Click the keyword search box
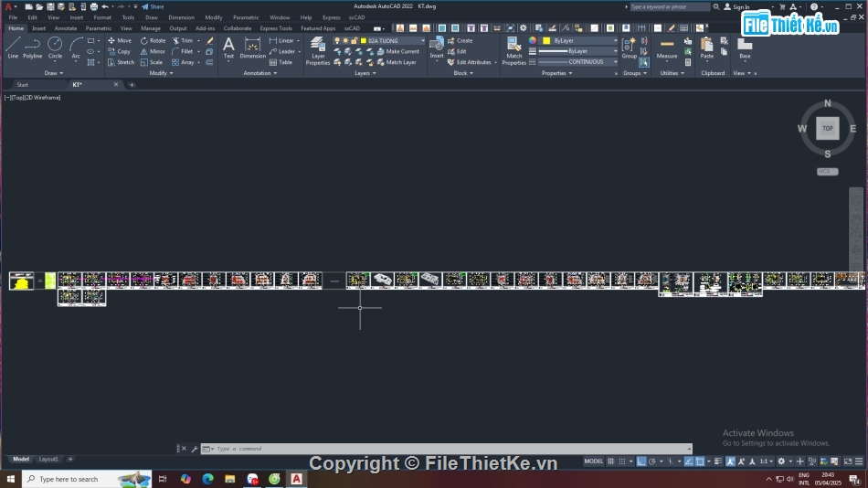 tap(669, 6)
